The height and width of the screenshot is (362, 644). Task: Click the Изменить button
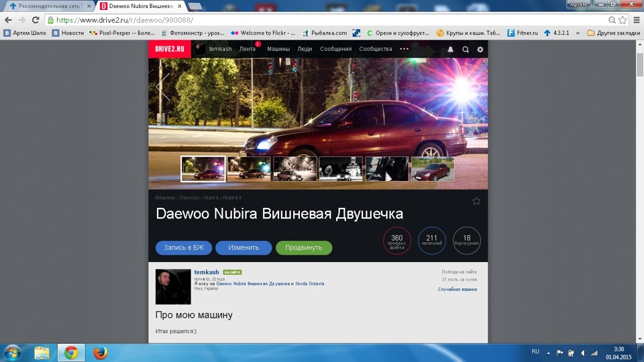(x=244, y=247)
